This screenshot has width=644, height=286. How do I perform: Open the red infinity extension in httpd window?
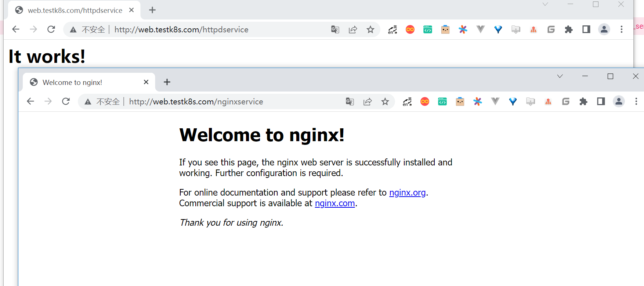coord(410,30)
